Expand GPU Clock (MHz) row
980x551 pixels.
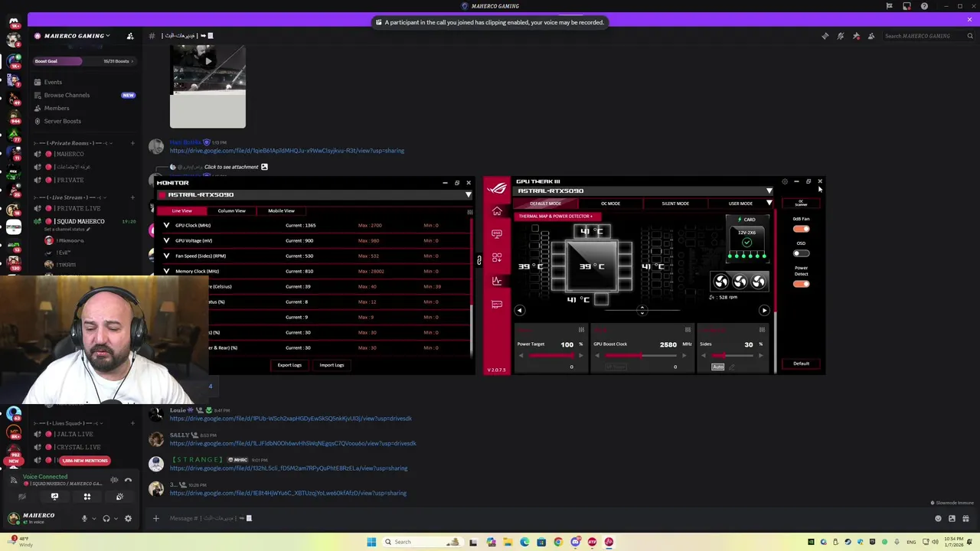(166, 225)
